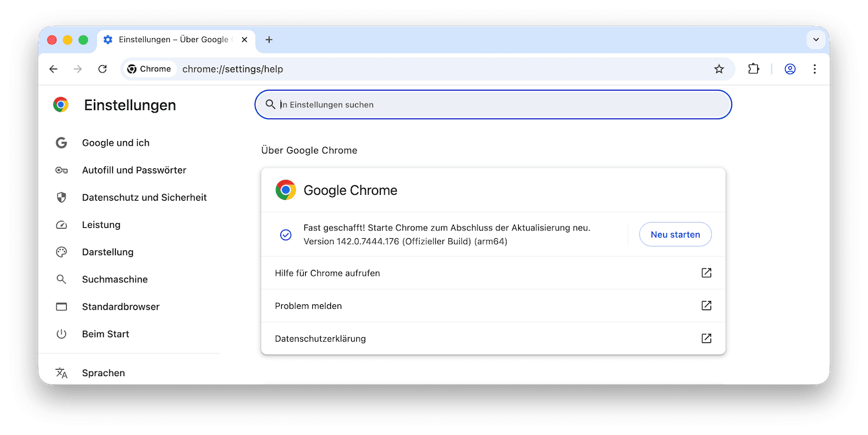This screenshot has width=868, height=435.
Task: Click the bookmark star in address bar
Action: [719, 69]
